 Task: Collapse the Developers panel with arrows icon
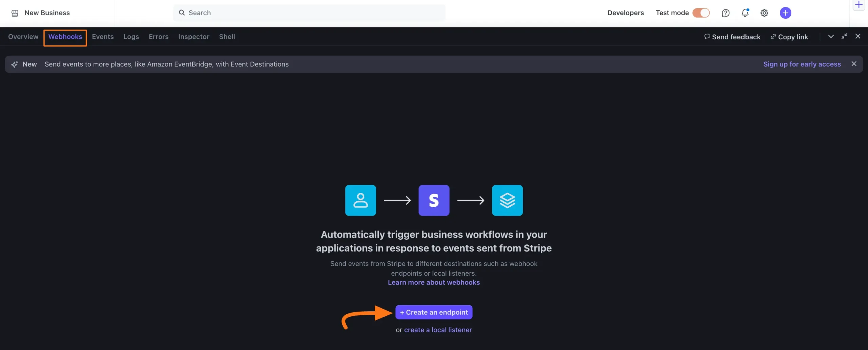pos(845,36)
